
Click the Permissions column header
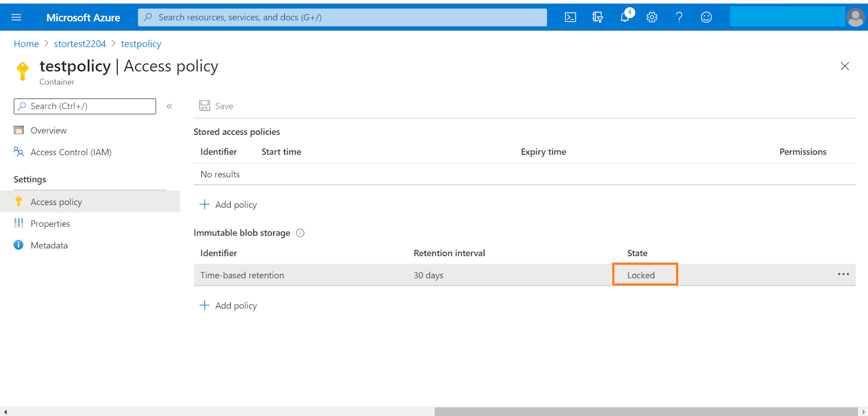(803, 152)
